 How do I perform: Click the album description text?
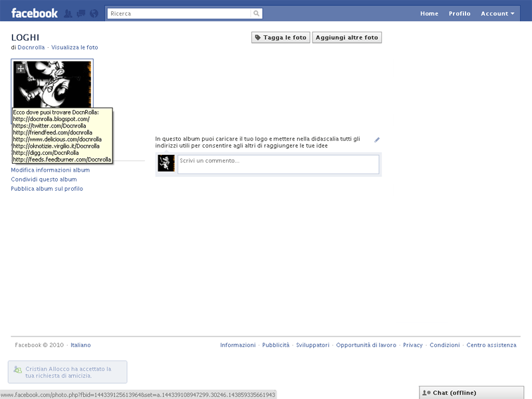pyautogui.click(x=257, y=142)
